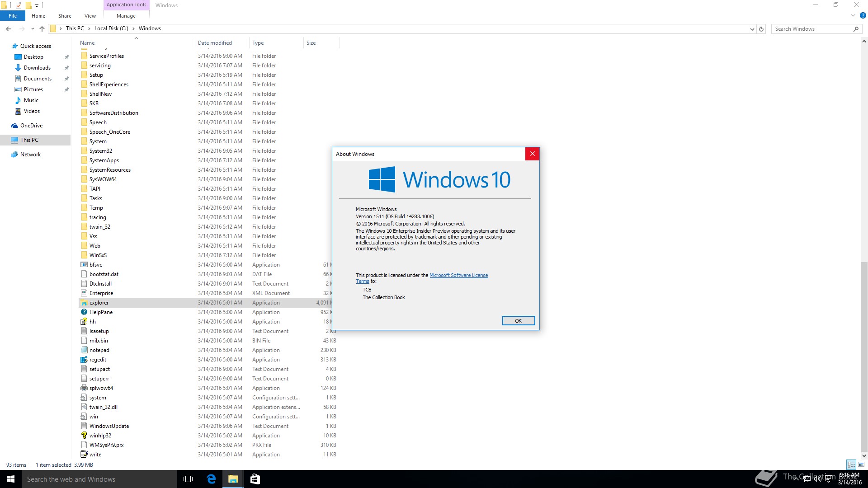Click OK in About Windows dialog
The height and width of the screenshot is (488, 868).
click(x=519, y=321)
